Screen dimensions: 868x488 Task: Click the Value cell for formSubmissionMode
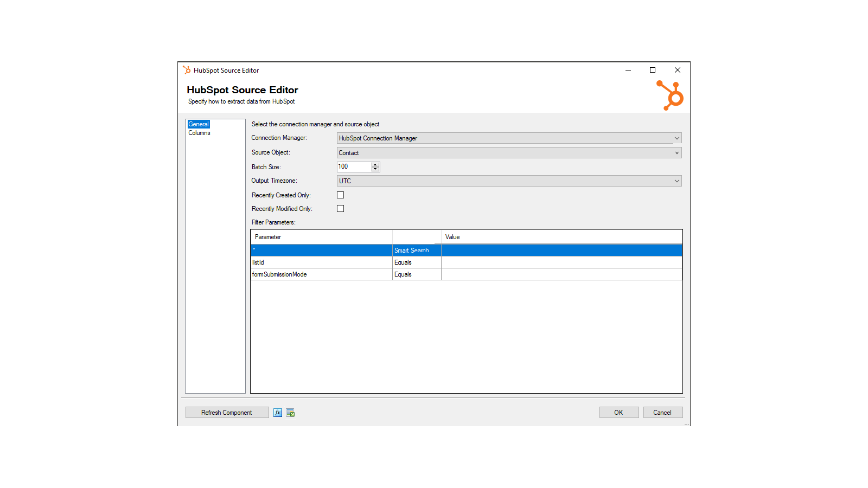561,274
